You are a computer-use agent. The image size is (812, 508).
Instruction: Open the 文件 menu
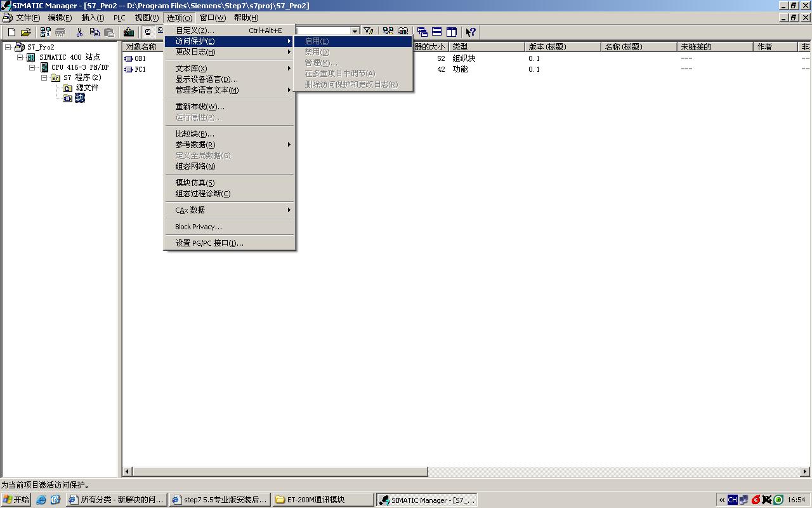pos(28,18)
